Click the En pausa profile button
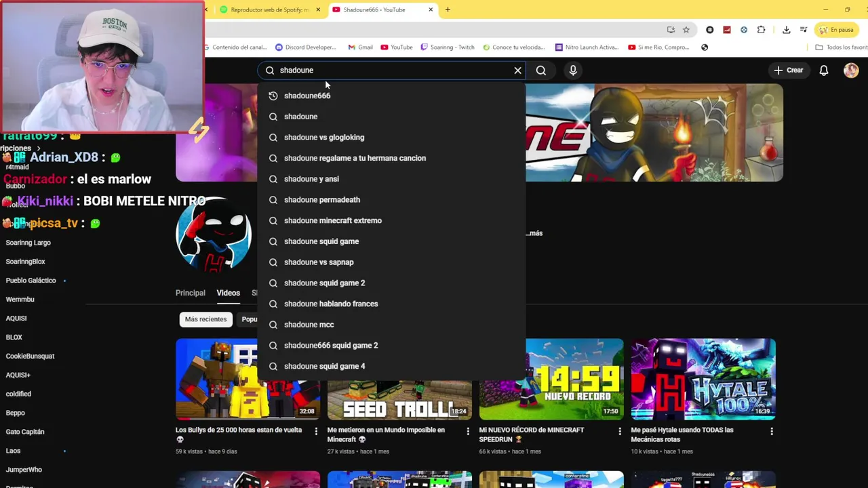The height and width of the screenshot is (488, 868). 836,30
